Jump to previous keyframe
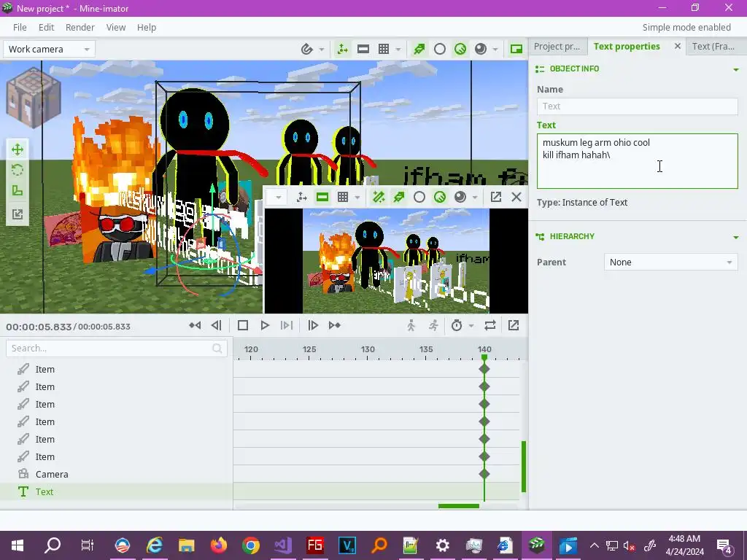Viewport: 747px width, 560px height. click(195, 325)
